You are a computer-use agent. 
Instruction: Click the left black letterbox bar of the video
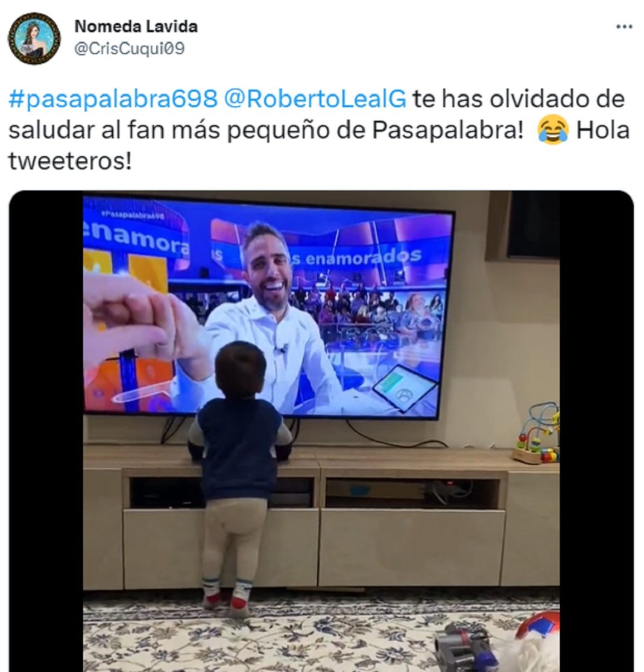pos(46,431)
